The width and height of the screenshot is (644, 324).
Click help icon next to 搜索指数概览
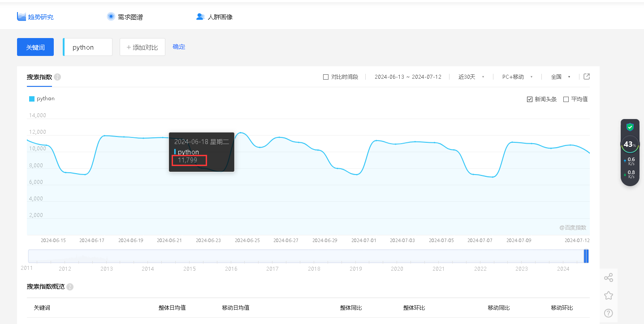[70, 287]
